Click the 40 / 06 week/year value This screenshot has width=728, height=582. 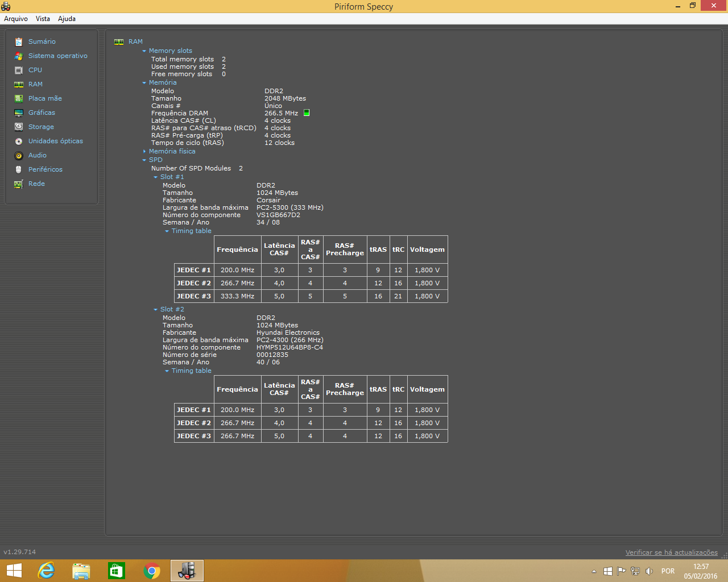click(x=268, y=362)
